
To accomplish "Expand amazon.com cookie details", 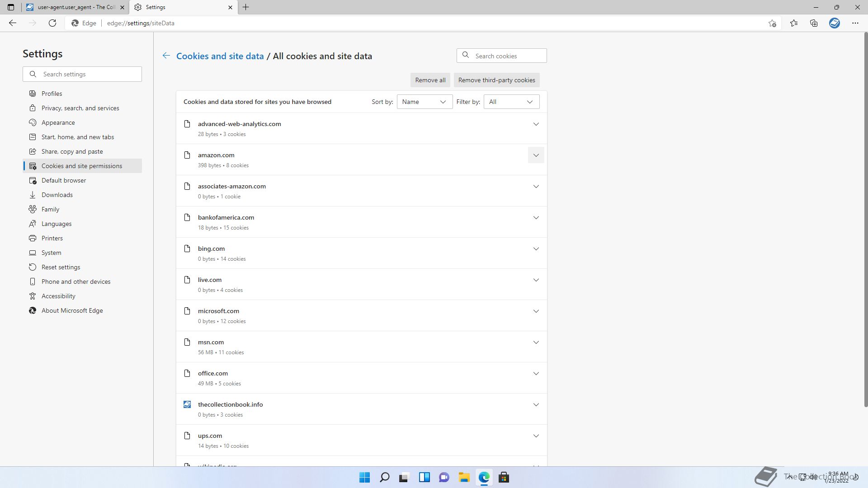I will tap(536, 155).
